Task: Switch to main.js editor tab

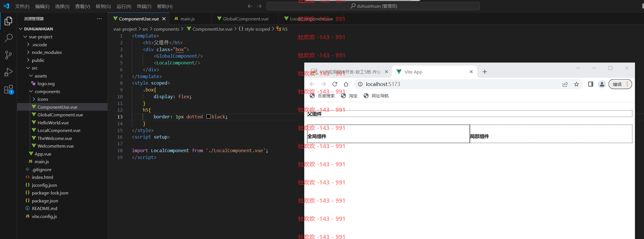Action: point(190,19)
